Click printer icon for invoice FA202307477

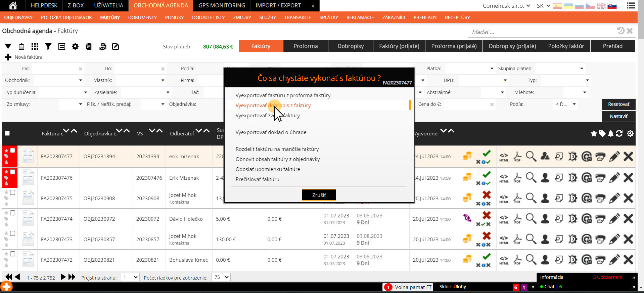tap(600, 156)
